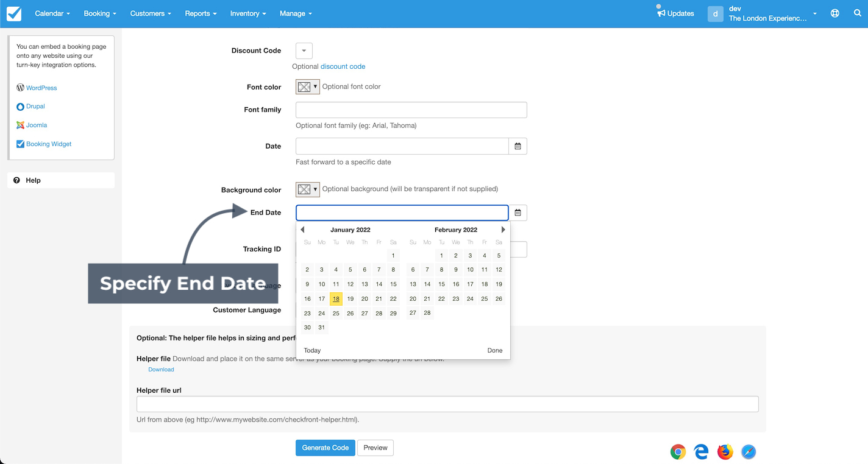The width and height of the screenshot is (868, 464).
Task: Open the Booking Widget link
Action: pyautogui.click(x=49, y=144)
